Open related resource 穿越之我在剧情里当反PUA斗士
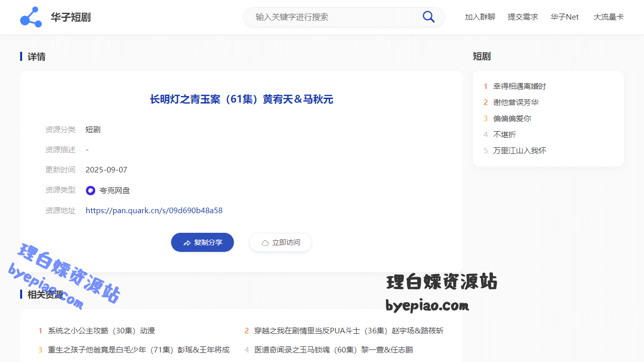The height and width of the screenshot is (362, 644). 349,331
